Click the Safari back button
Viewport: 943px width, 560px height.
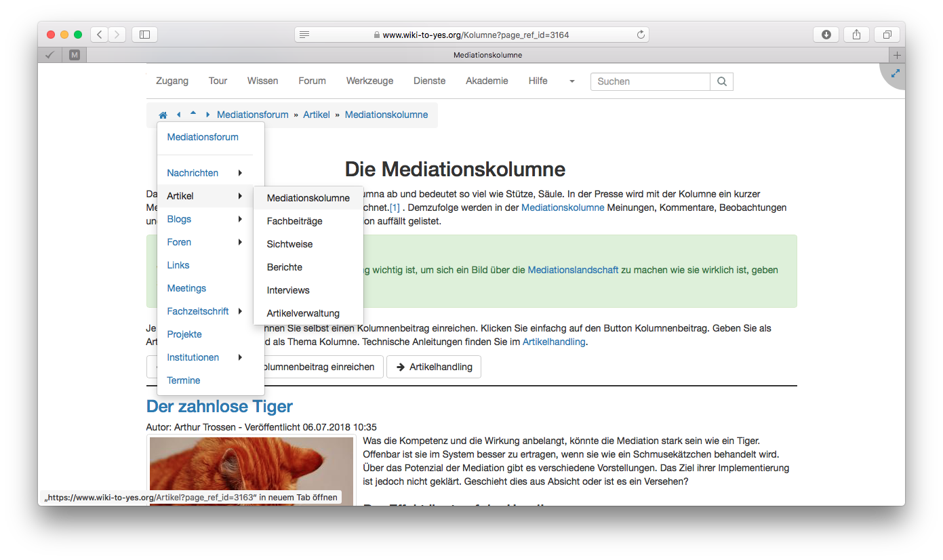click(x=100, y=35)
